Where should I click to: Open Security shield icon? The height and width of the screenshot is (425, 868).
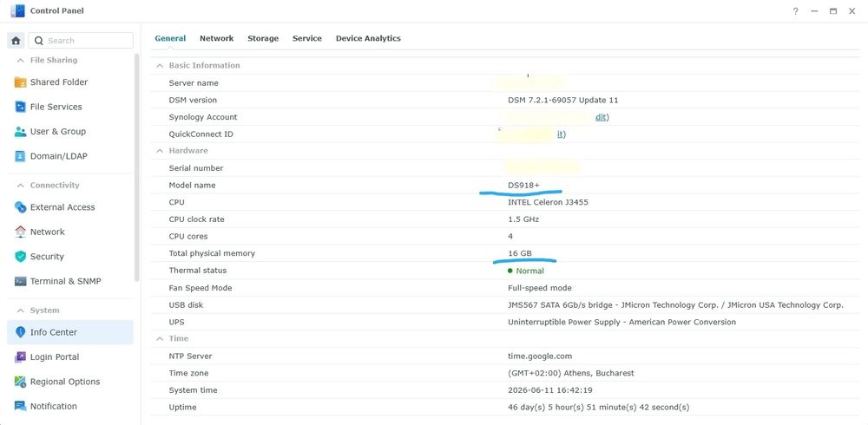point(21,256)
